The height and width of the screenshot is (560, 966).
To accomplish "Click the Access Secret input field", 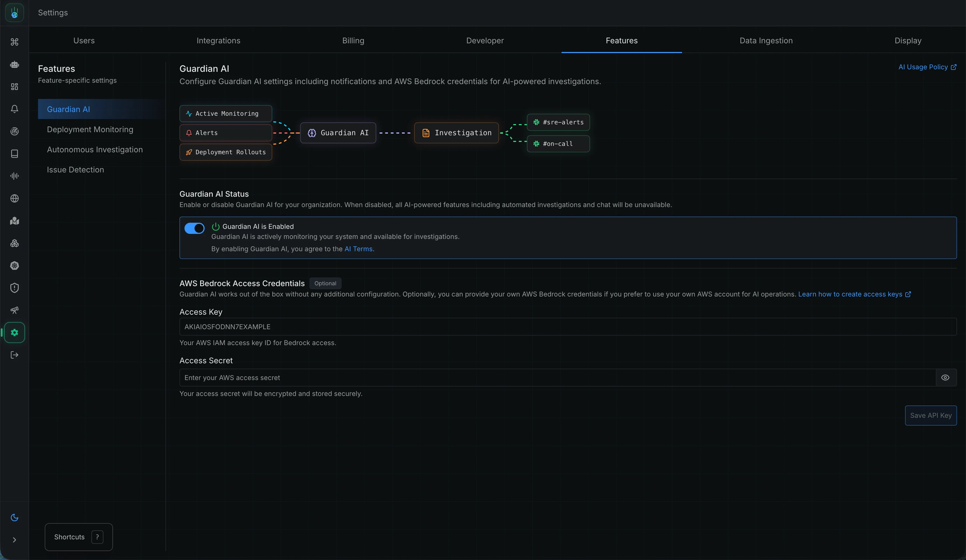I will [x=557, y=378].
